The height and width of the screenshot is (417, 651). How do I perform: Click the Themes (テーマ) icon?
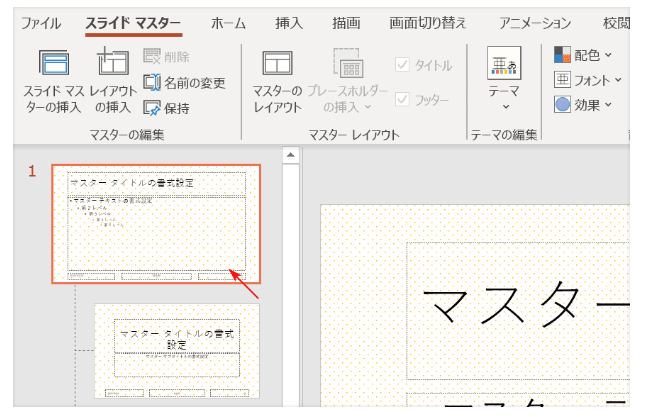tap(503, 67)
